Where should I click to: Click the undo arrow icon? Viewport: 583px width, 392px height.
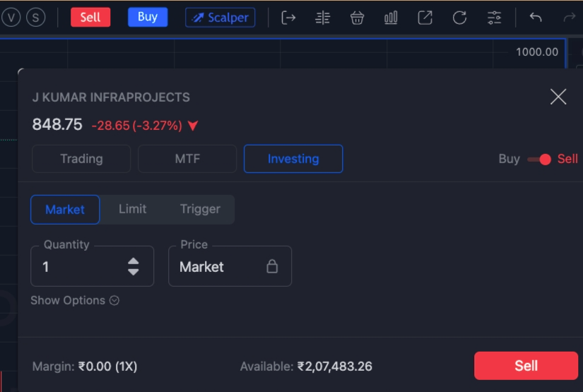536,17
